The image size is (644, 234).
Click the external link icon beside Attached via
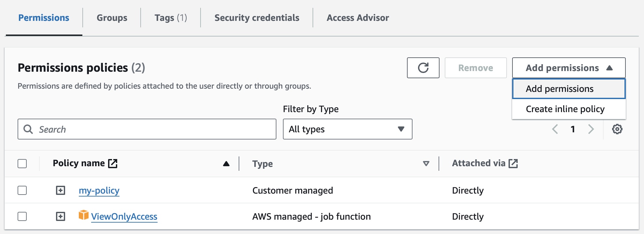click(x=513, y=163)
